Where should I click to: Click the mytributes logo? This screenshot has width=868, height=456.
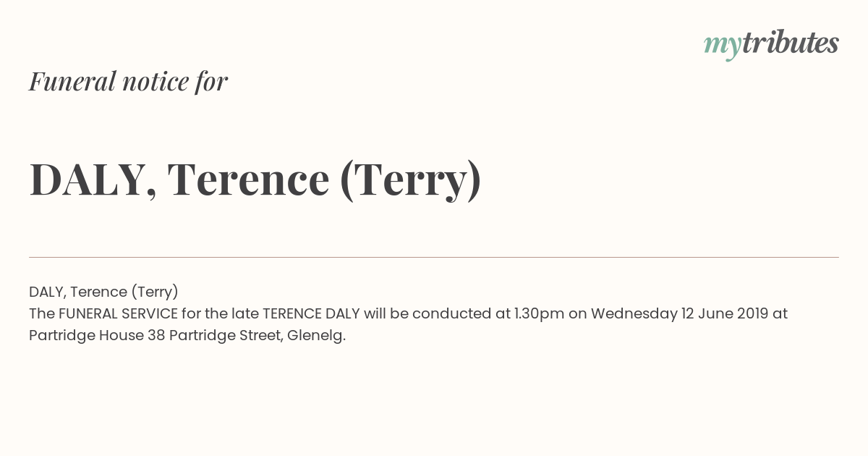(x=771, y=44)
